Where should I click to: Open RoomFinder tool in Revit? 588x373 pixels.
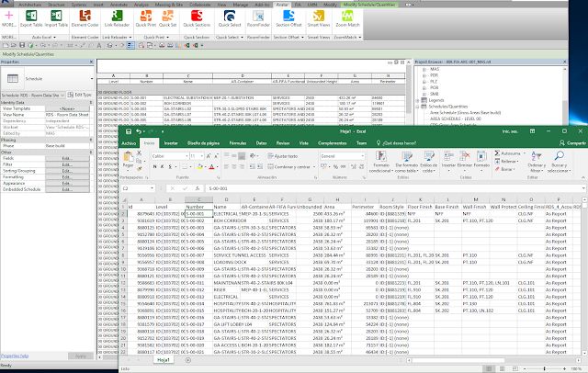click(258, 18)
